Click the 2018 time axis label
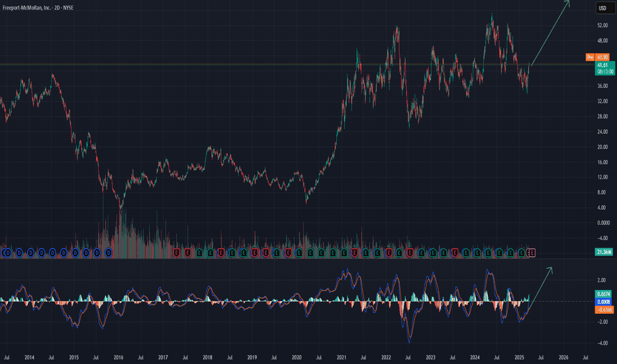Viewport: 617px width, 364px height. tap(207, 357)
